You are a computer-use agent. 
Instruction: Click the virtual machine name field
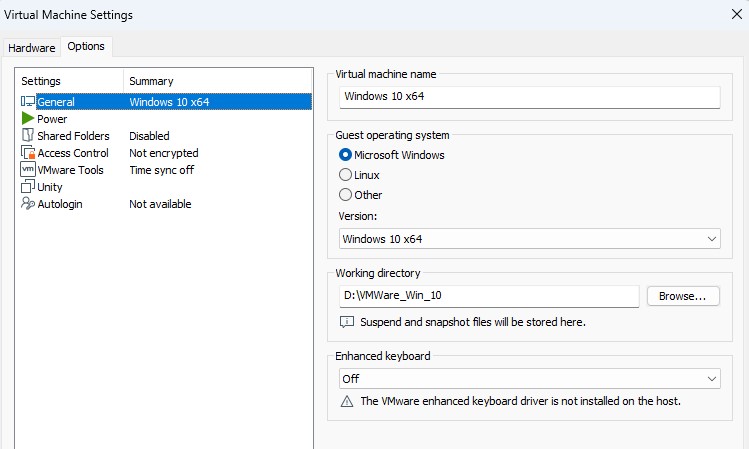[529, 97]
